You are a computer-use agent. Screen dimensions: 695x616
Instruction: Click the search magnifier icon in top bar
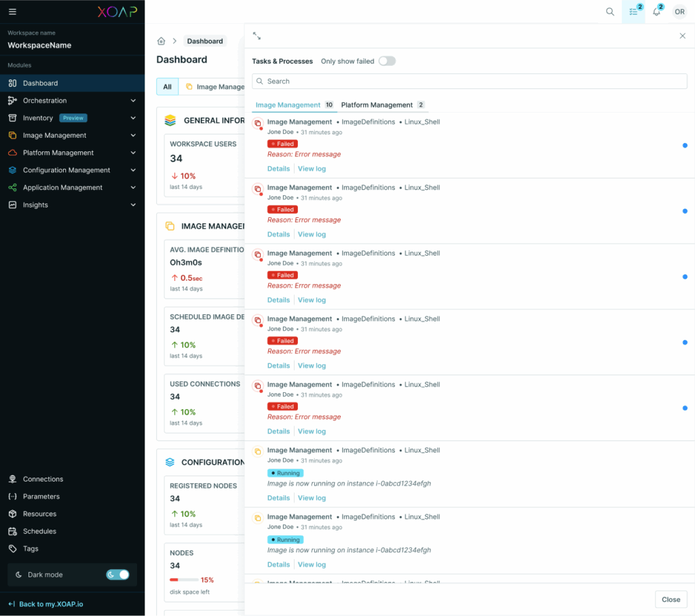point(609,12)
